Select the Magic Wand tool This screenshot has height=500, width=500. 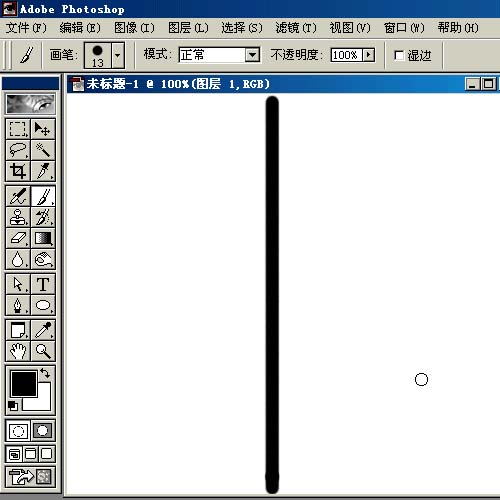(x=43, y=150)
